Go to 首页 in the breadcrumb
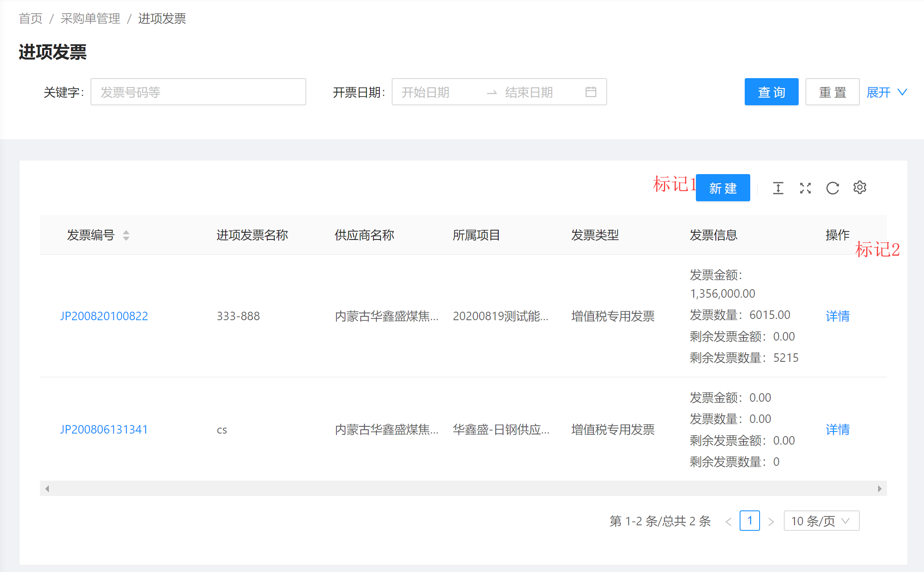This screenshot has width=924, height=572. (x=31, y=19)
